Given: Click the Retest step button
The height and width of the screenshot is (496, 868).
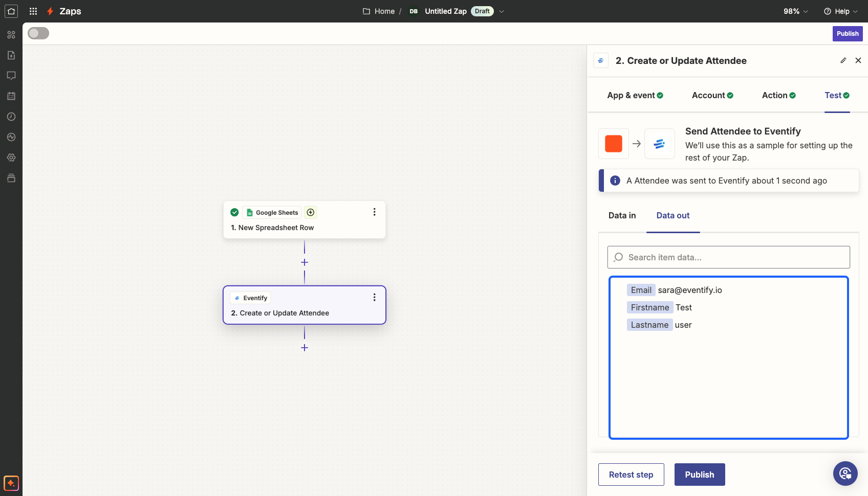Looking at the screenshot, I should click(631, 475).
